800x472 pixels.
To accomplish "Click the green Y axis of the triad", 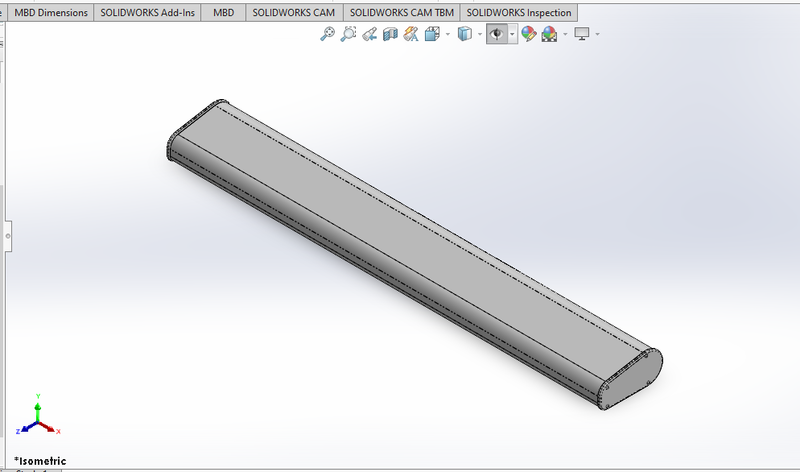I will (37, 403).
